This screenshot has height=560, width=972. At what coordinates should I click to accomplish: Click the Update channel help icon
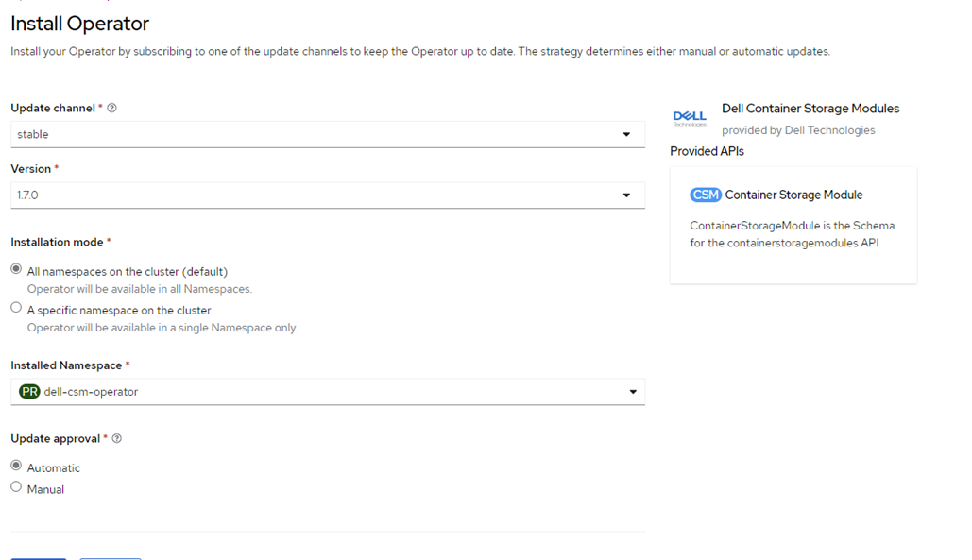pos(111,108)
